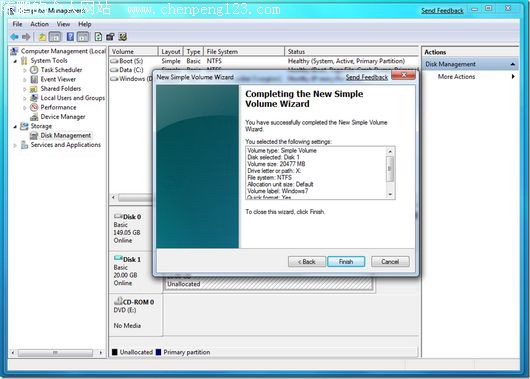The width and height of the screenshot is (530, 379).
Task: Collapse the Disk Management actions section
Action: [513, 64]
